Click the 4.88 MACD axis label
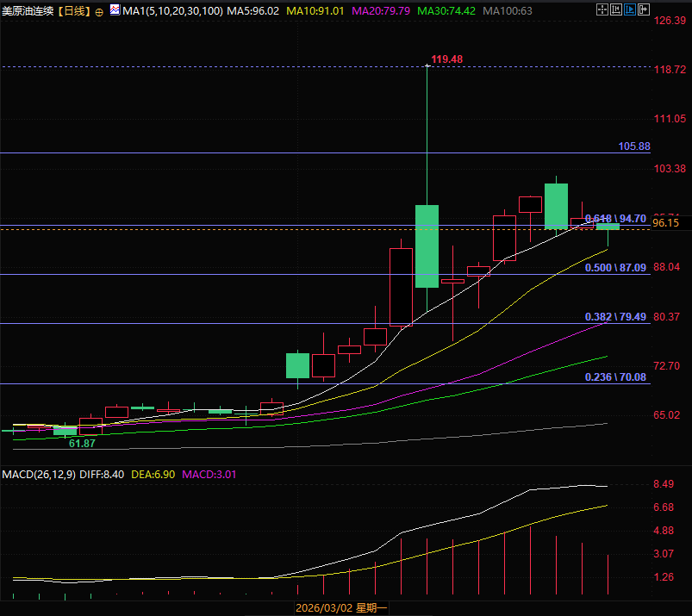This screenshot has width=692, height=616. [664, 531]
